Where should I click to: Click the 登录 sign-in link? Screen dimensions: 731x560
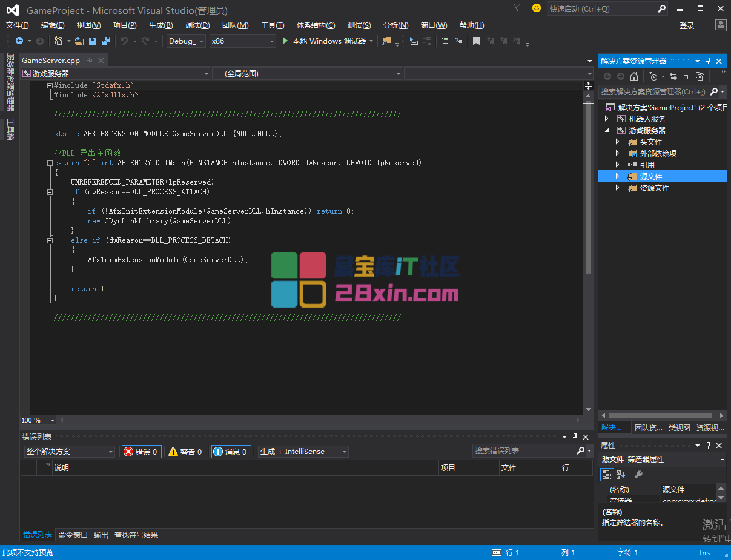click(x=687, y=25)
